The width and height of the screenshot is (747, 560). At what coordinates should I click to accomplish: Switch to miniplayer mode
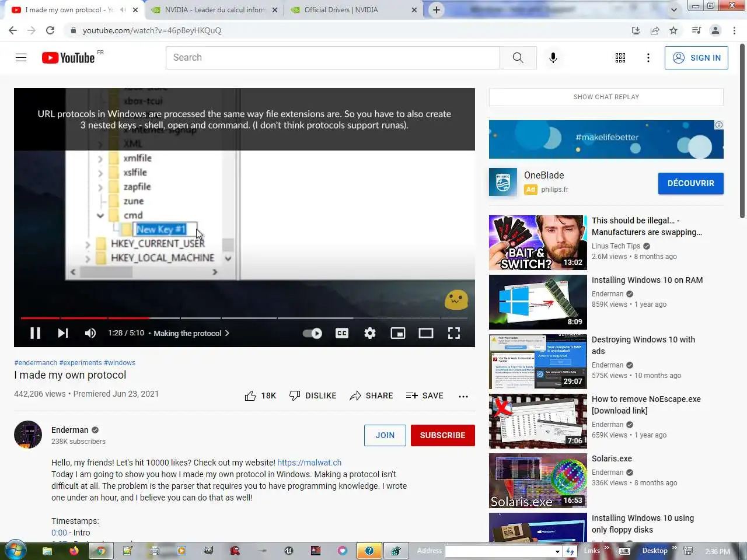(x=398, y=333)
